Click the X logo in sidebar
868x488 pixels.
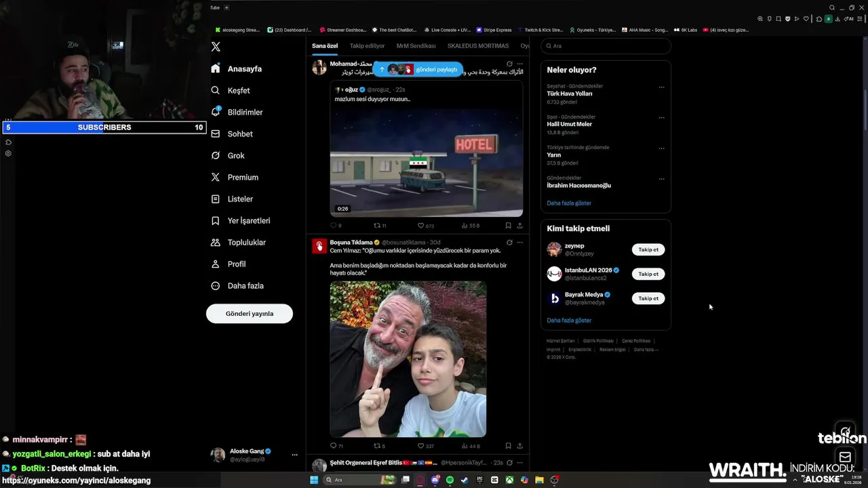tap(216, 47)
